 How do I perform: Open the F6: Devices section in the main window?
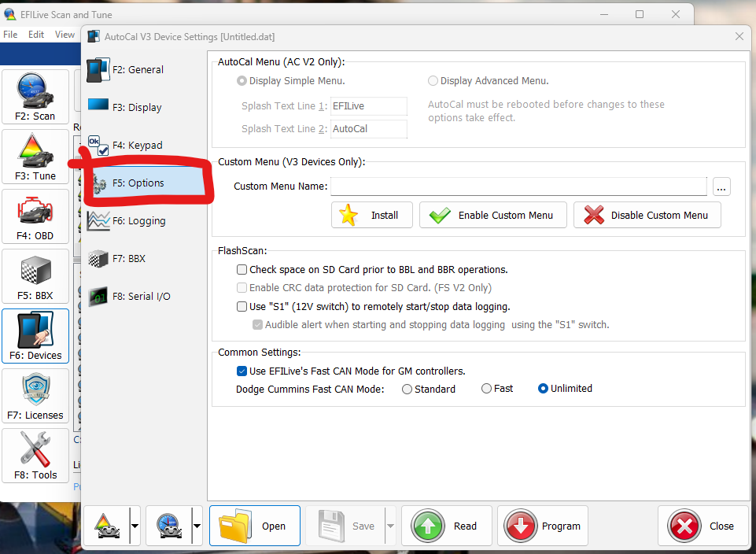(x=35, y=336)
